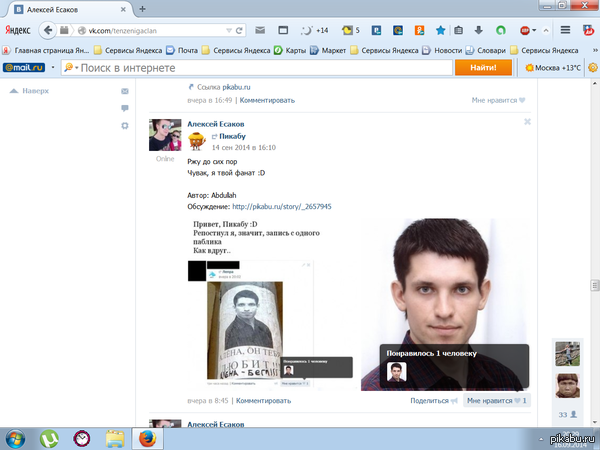600x450 pixels.
Task: Open the URL history dropdown in address bar
Action: click(x=229, y=30)
